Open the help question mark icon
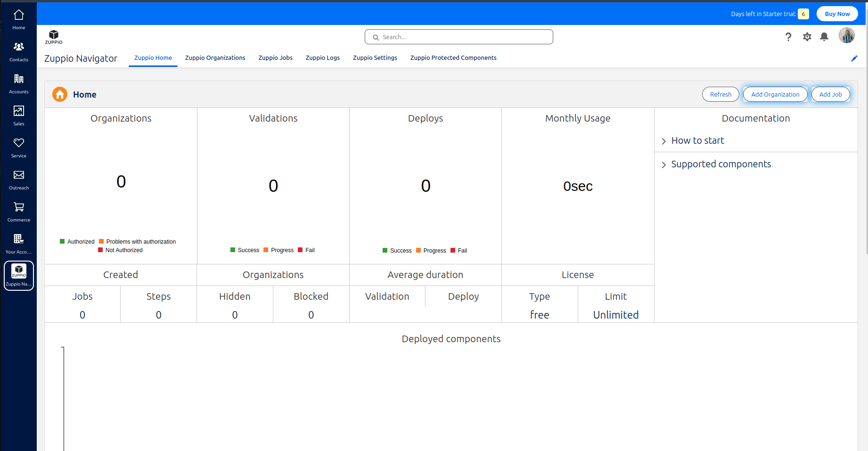The width and height of the screenshot is (868, 451). click(x=788, y=37)
